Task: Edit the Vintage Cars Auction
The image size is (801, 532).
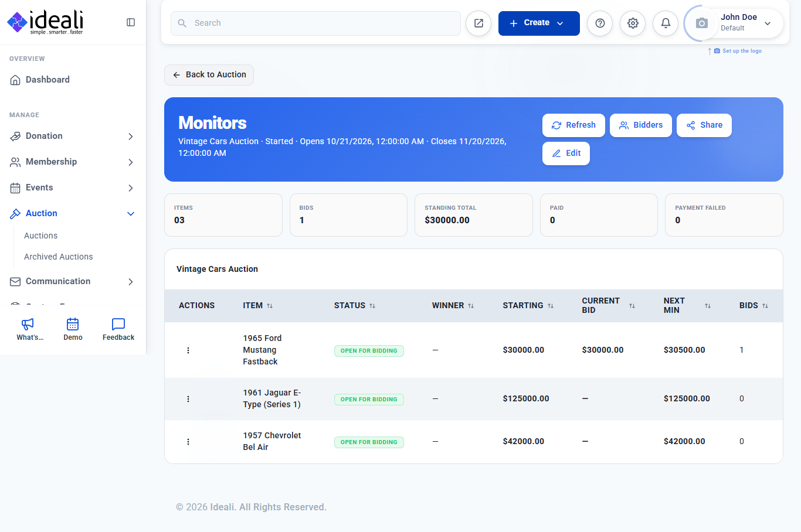Action: (x=566, y=154)
